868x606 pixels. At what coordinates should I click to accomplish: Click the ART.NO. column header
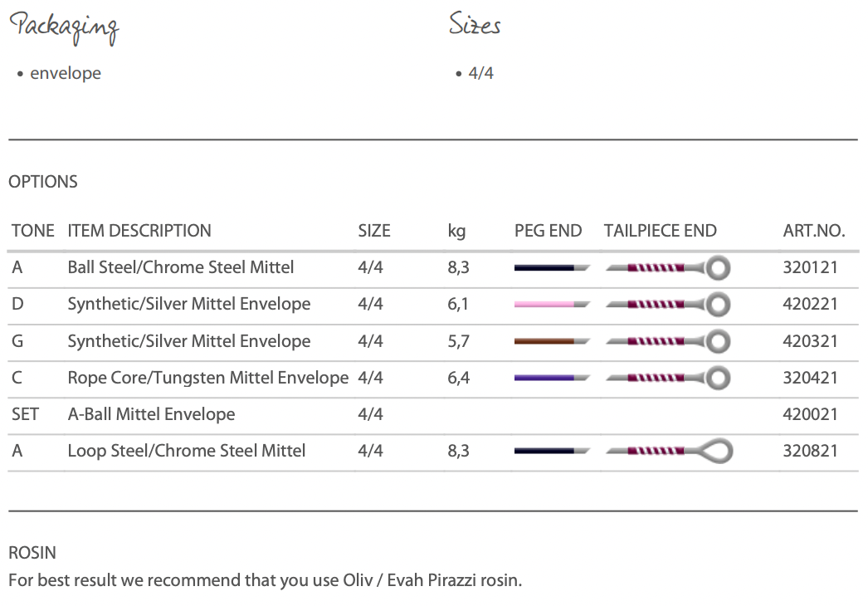pyautogui.click(x=813, y=231)
